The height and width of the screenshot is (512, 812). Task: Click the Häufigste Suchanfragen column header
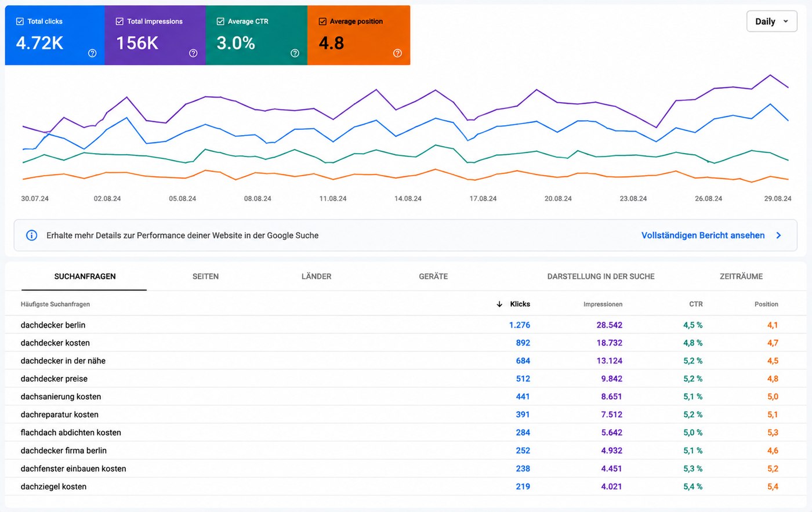pos(55,304)
